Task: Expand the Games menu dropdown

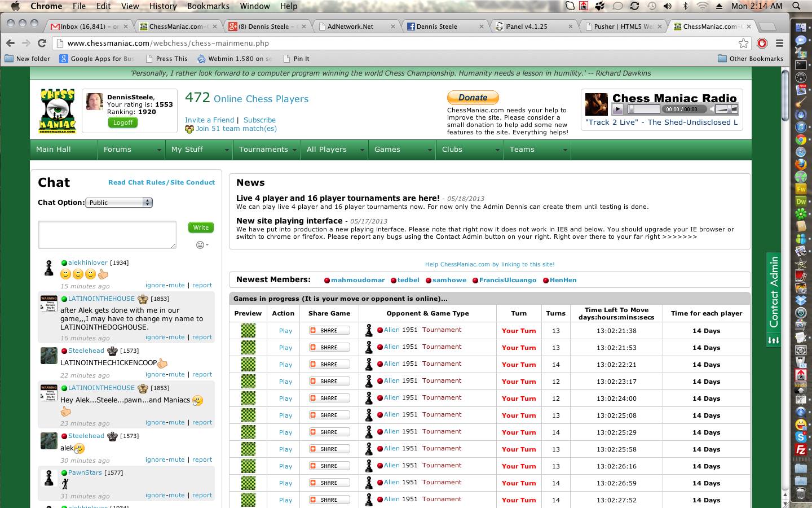Action: [430, 150]
